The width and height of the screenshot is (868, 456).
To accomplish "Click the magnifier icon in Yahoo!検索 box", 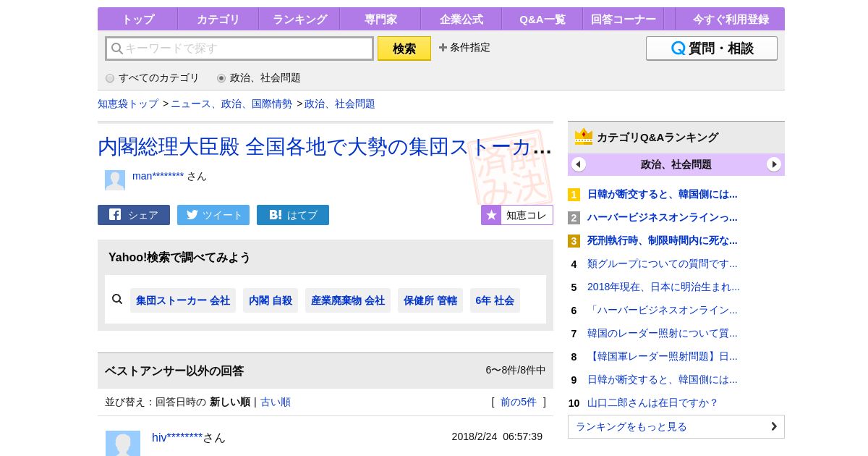I will (x=117, y=299).
